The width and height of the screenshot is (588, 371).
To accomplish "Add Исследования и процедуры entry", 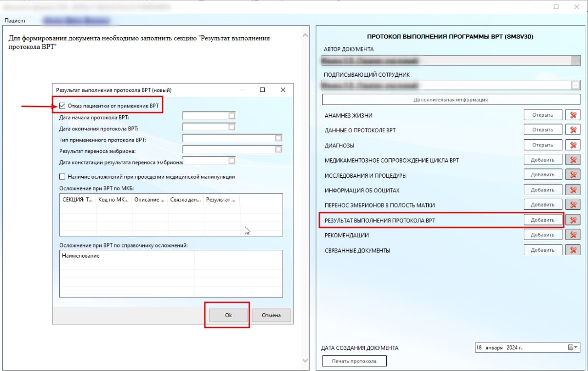I will click(543, 175).
